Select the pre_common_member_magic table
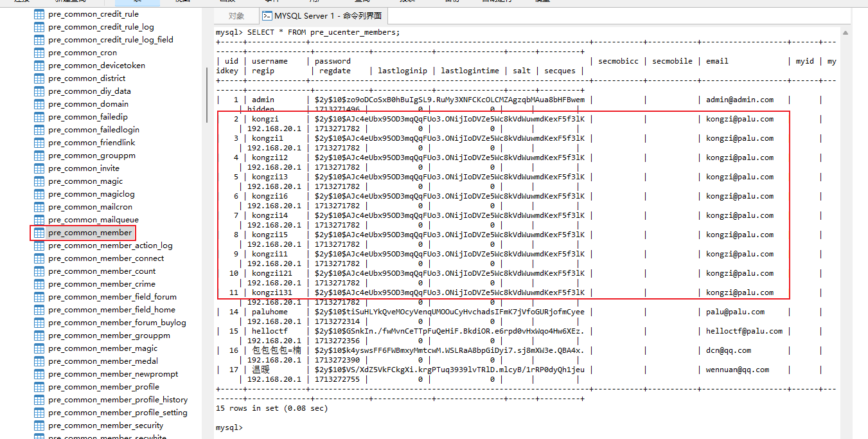Image resolution: width=868 pixels, height=439 pixels. point(103,348)
